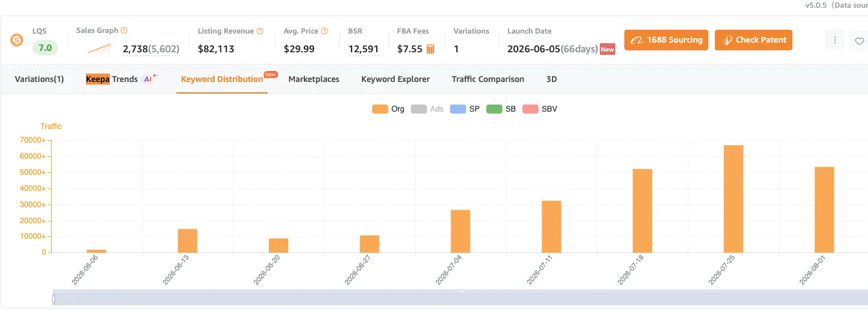Click the left handle of zoom slider
This screenshot has height=313, width=868.
[53, 298]
